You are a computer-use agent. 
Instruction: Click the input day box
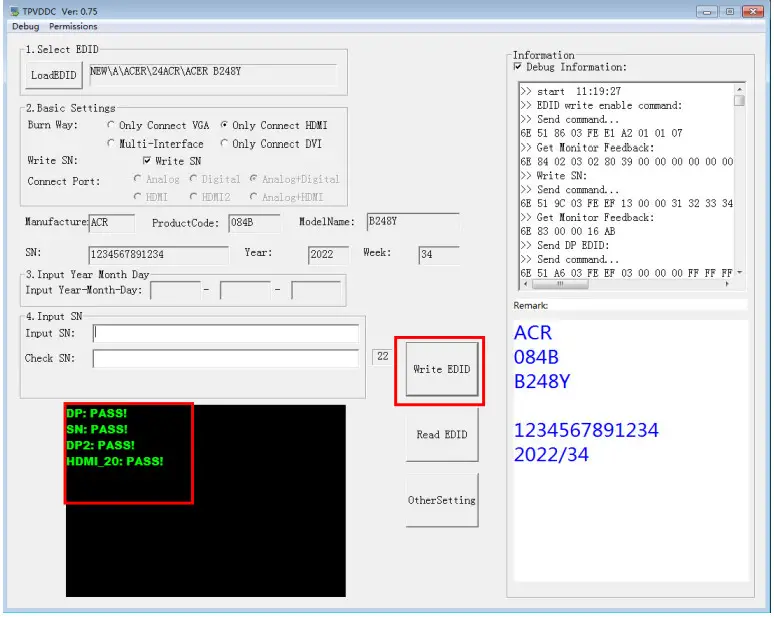(316, 290)
